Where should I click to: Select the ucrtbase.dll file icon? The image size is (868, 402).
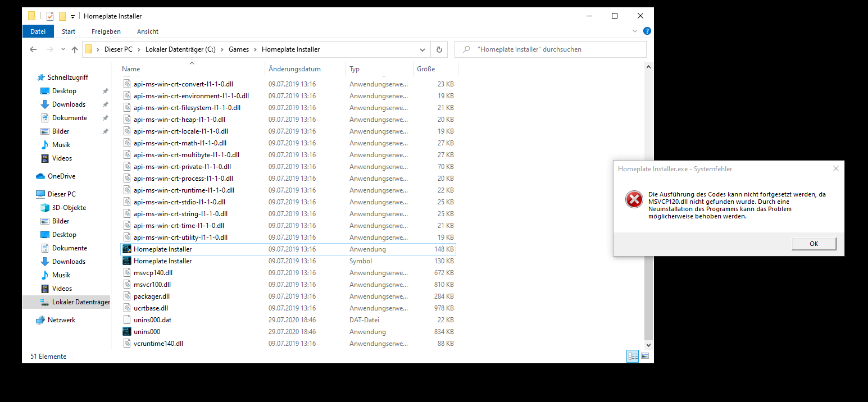pos(127,308)
